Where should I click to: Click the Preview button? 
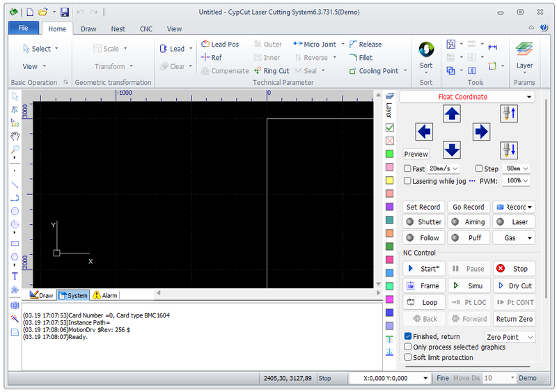tap(416, 154)
